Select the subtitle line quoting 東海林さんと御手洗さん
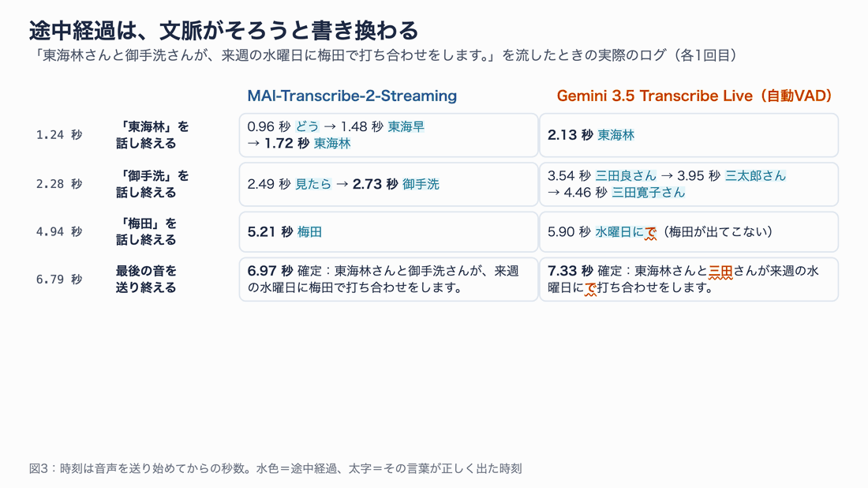Viewport: 868px width, 488px height. click(385, 55)
